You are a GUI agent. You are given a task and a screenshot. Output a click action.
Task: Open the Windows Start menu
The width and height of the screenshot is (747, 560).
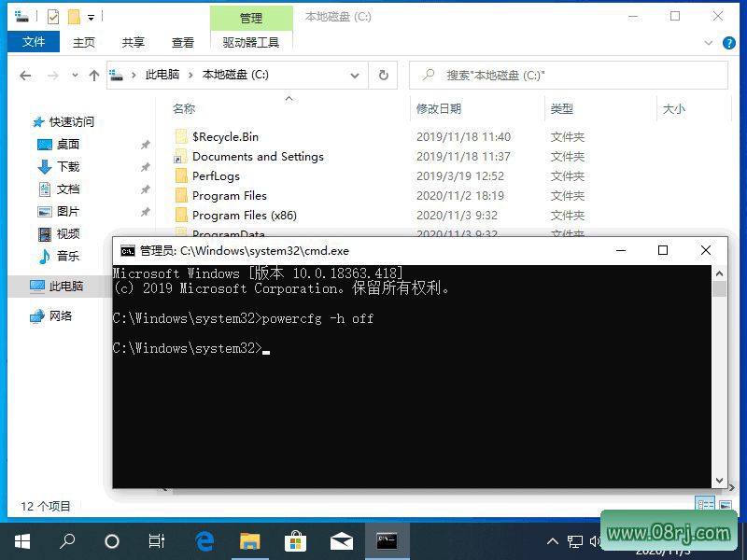pos(21,541)
